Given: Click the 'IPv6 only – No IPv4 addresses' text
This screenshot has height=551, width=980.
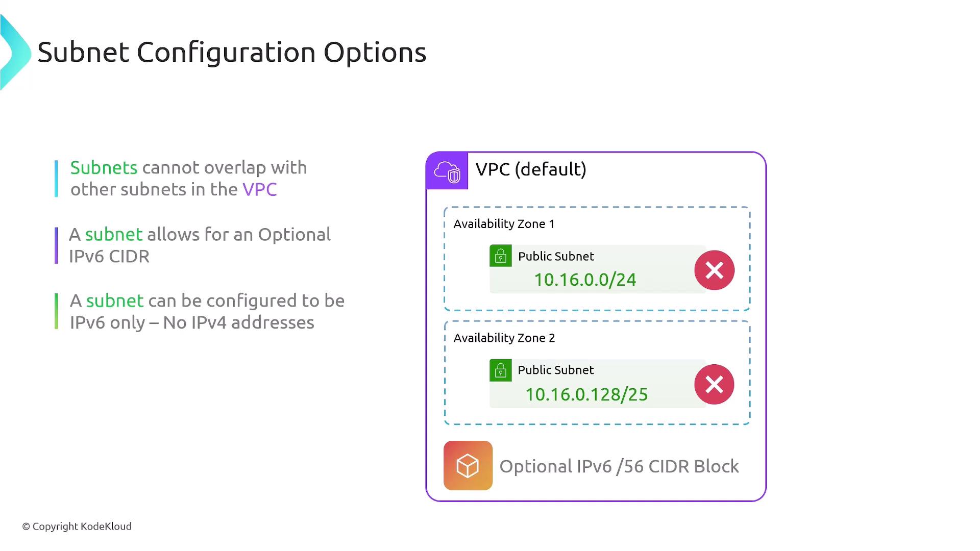Looking at the screenshot, I should click(x=192, y=322).
